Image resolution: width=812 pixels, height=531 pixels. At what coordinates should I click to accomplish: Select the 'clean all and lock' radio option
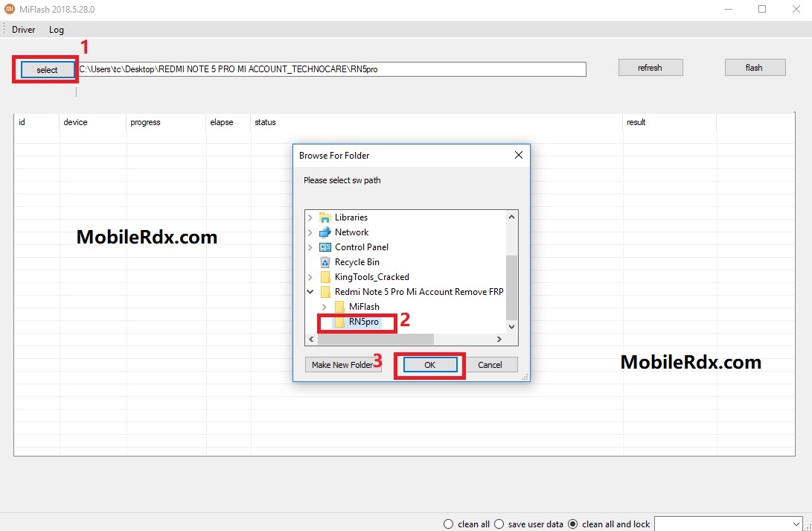573,524
